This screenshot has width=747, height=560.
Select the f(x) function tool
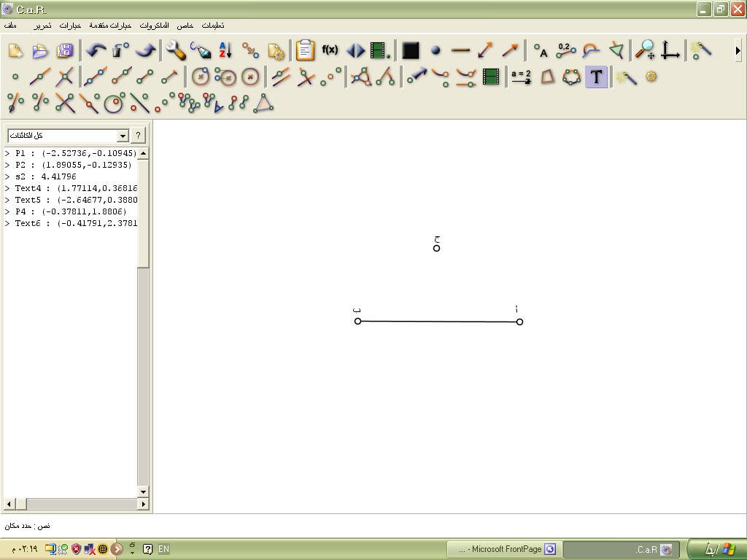[330, 50]
